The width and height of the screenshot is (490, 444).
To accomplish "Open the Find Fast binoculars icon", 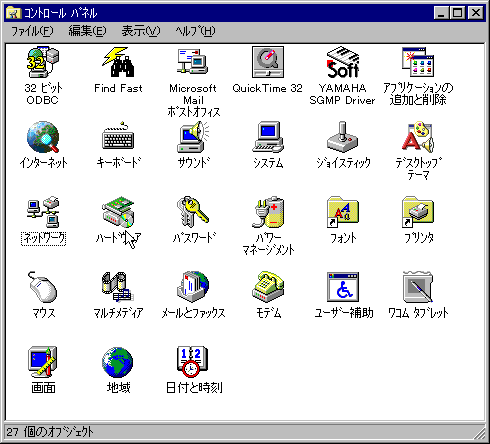I will coord(118,62).
